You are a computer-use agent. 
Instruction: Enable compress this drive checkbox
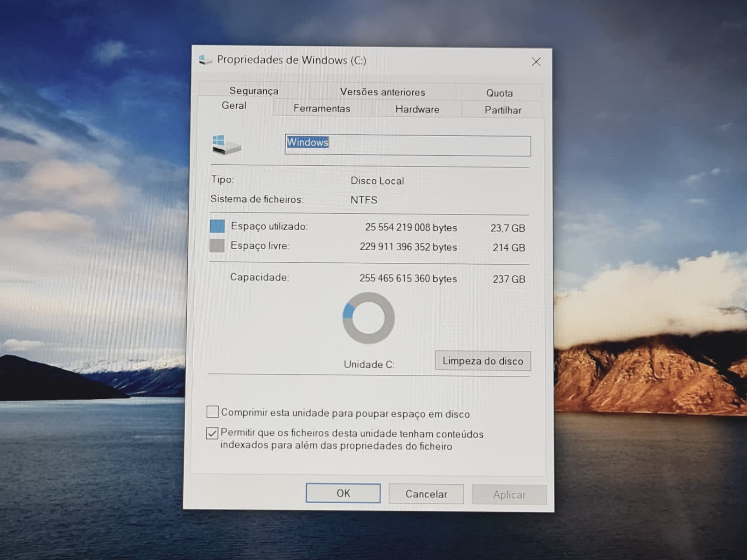[x=212, y=412]
